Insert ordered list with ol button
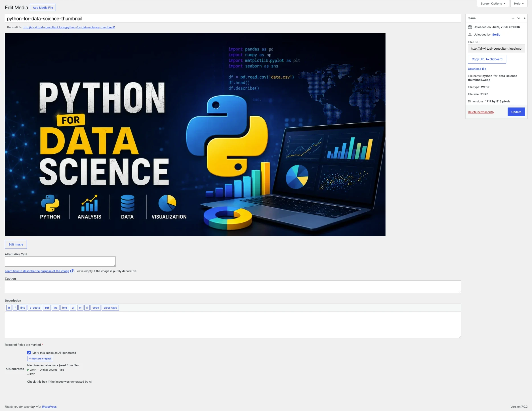Viewport: 532px width, 411px height. click(80, 308)
